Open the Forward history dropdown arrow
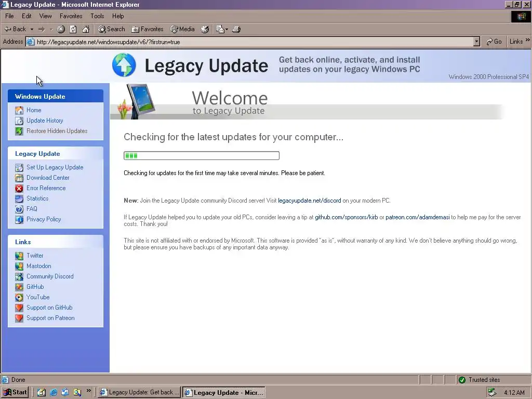The height and width of the screenshot is (399, 532). point(51,30)
